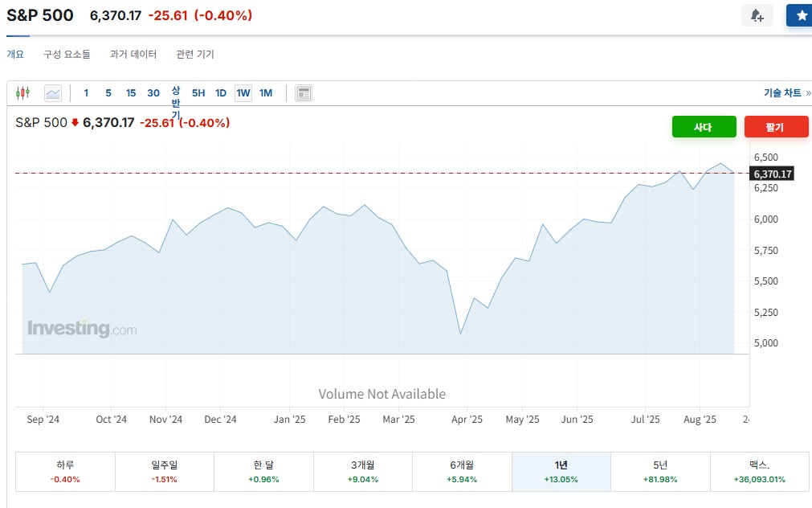Select the 5H chart interval
Image resolution: width=812 pixels, height=508 pixels.
click(x=198, y=93)
